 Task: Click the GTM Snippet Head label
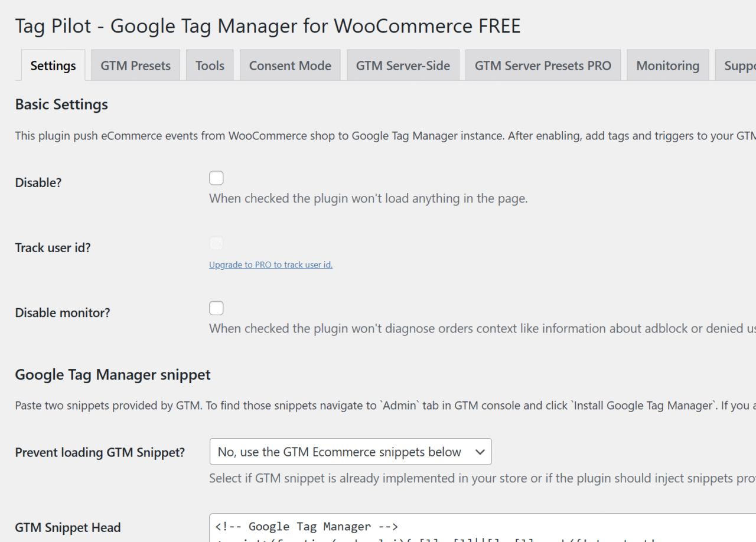(68, 527)
